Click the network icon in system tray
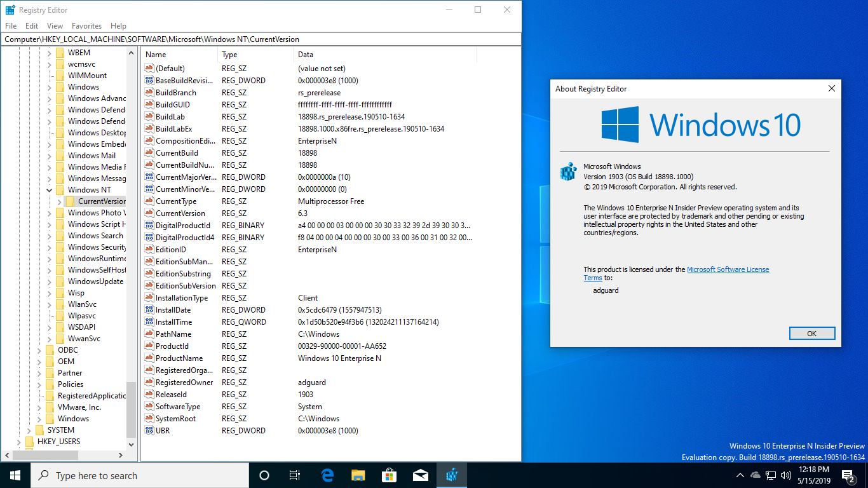 point(770,475)
